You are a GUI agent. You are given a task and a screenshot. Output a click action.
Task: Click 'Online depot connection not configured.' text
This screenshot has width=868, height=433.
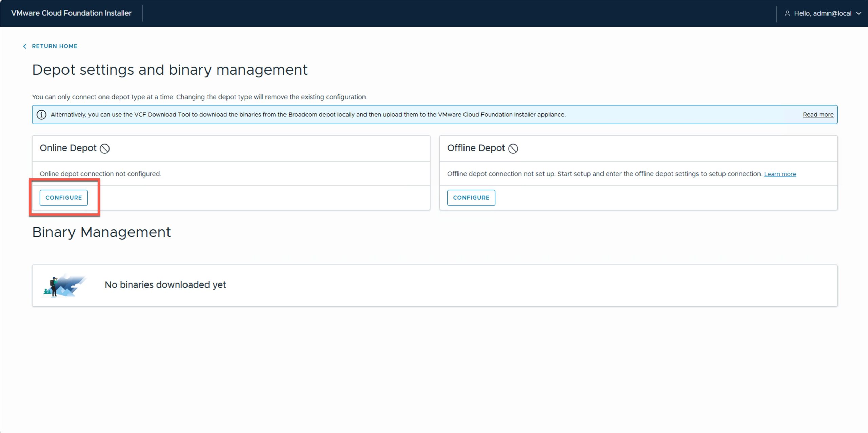pyautogui.click(x=100, y=174)
